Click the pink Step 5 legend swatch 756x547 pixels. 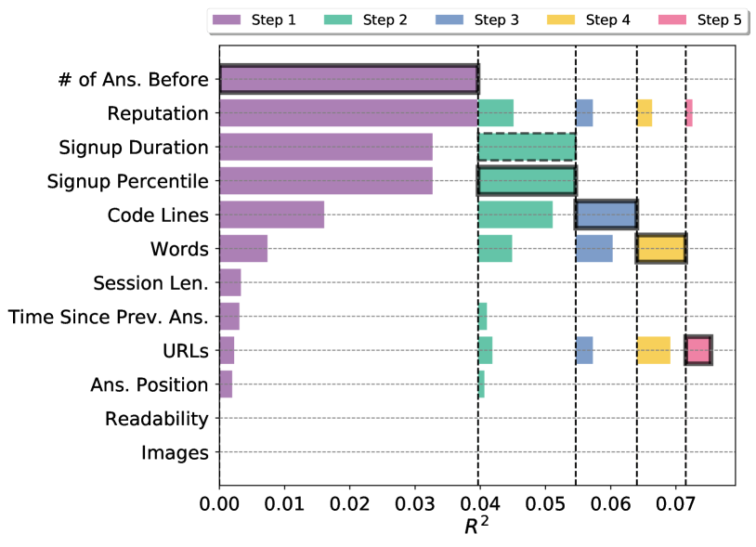(672, 20)
